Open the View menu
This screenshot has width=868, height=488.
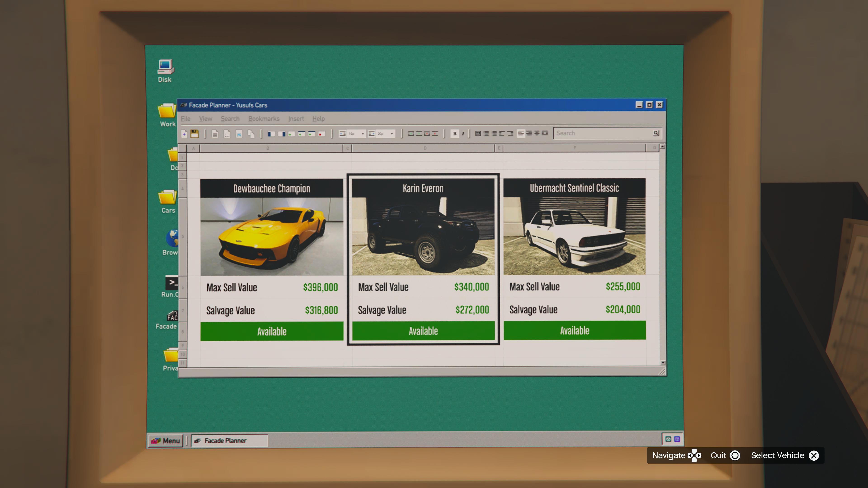coord(205,119)
